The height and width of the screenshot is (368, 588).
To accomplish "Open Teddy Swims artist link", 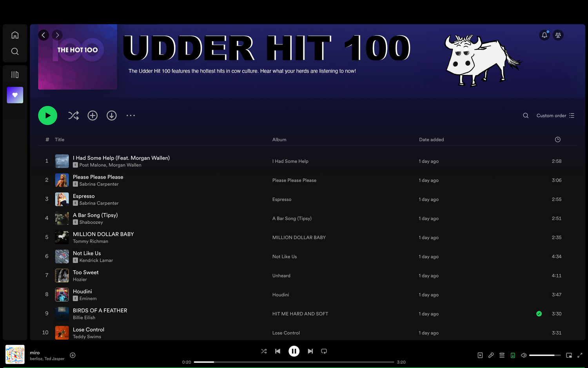I will tap(87, 337).
